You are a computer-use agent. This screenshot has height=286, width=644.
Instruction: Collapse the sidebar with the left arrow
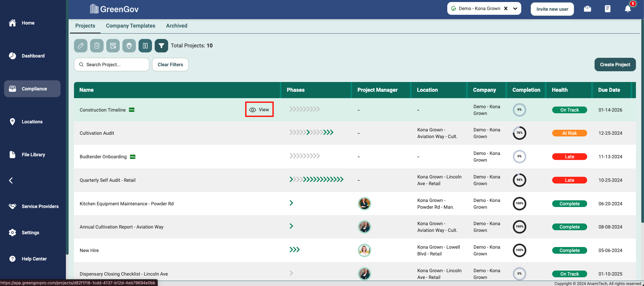11,180
